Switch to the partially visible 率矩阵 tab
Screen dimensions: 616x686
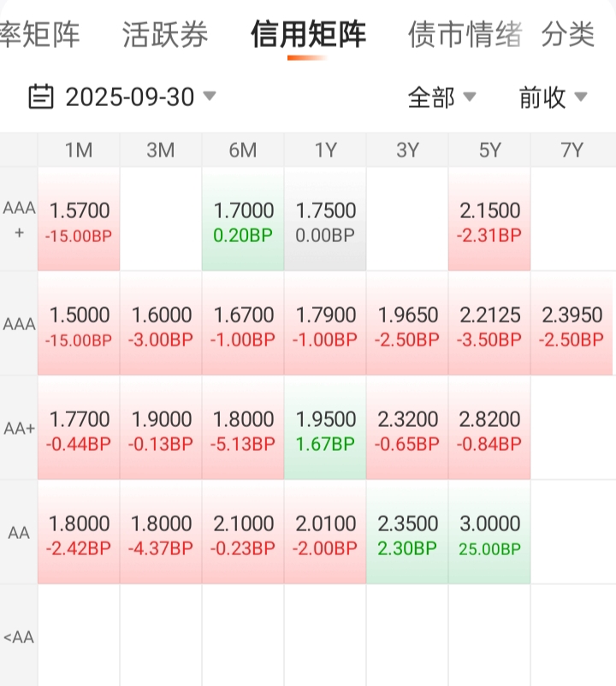pyautogui.click(x=39, y=35)
